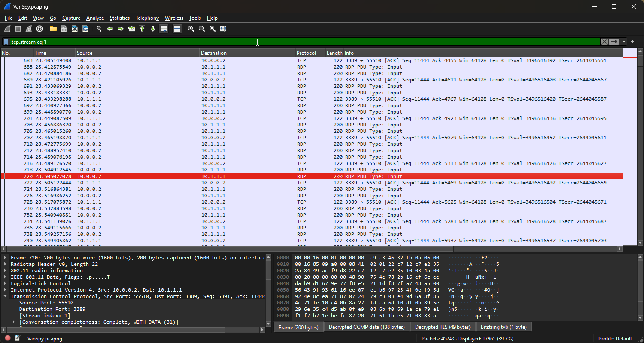Viewport: 644px width, 343px height.
Task: Switch to Decrypted TLS tab
Action: 443,327
